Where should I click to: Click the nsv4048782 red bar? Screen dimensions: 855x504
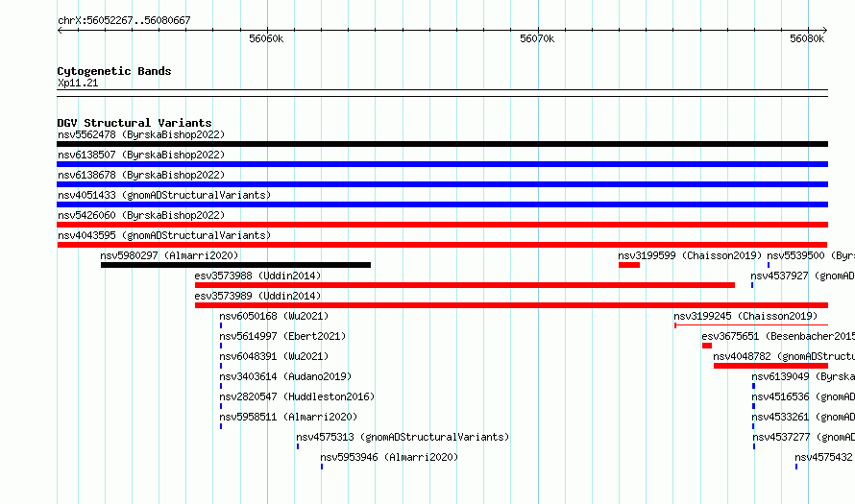[770, 366]
